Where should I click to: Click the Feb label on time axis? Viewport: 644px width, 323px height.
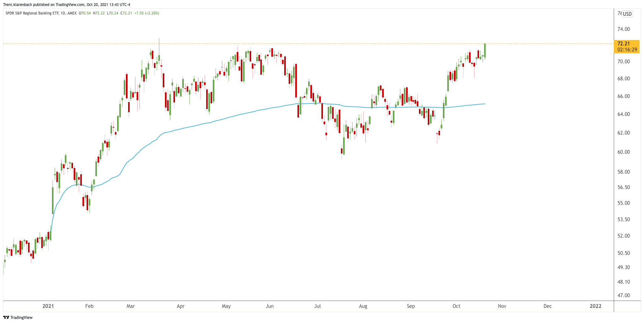[x=89, y=306]
